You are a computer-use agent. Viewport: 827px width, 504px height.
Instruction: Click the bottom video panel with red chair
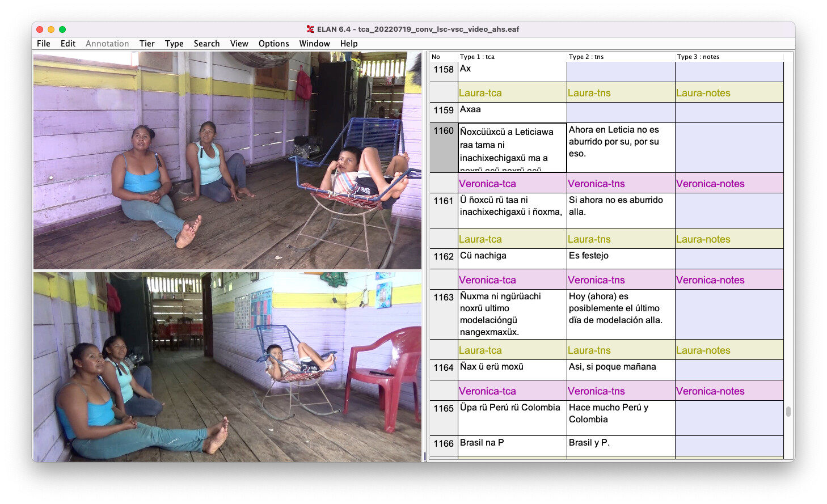coord(227,367)
